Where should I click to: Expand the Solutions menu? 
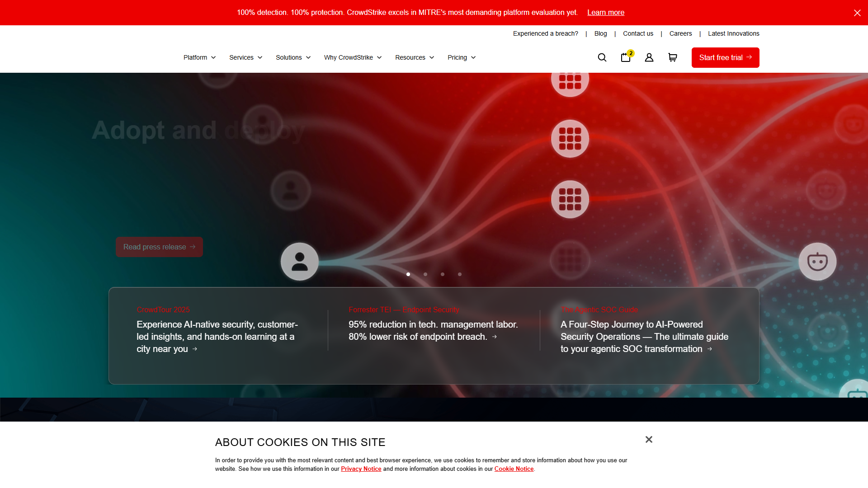pyautogui.click(x=293, y=57)
